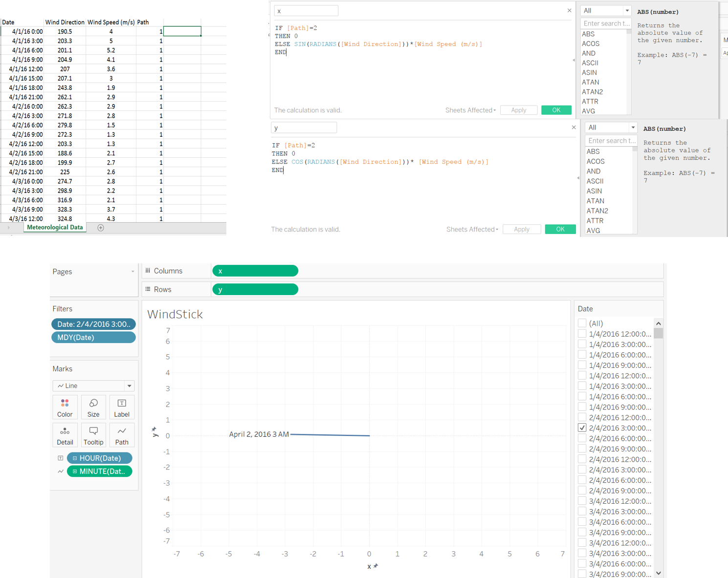Click the Rows shelf icon
The image size is (728, 578).
click(x=148, y=289)
